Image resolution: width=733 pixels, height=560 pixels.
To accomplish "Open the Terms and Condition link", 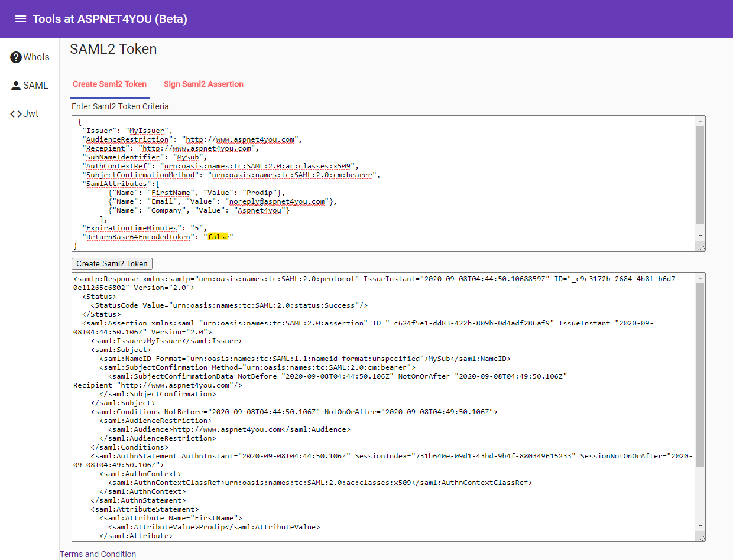I will 98,554.
